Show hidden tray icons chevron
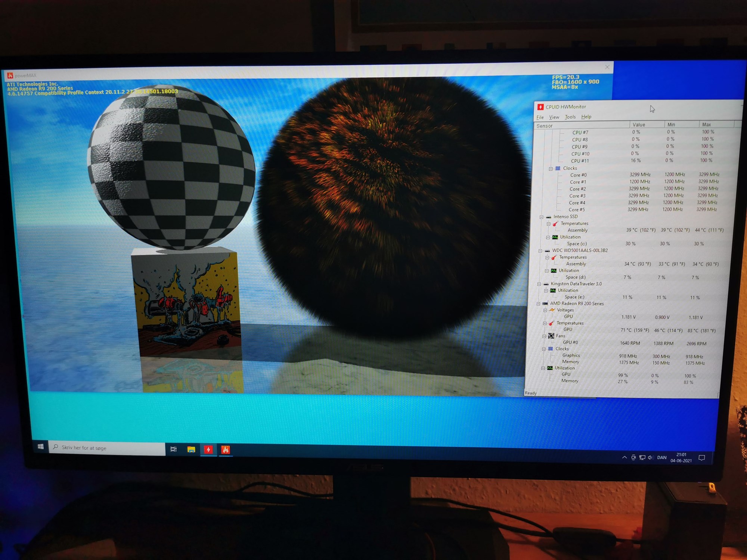 pyautogui.click(x=624, y=457)
